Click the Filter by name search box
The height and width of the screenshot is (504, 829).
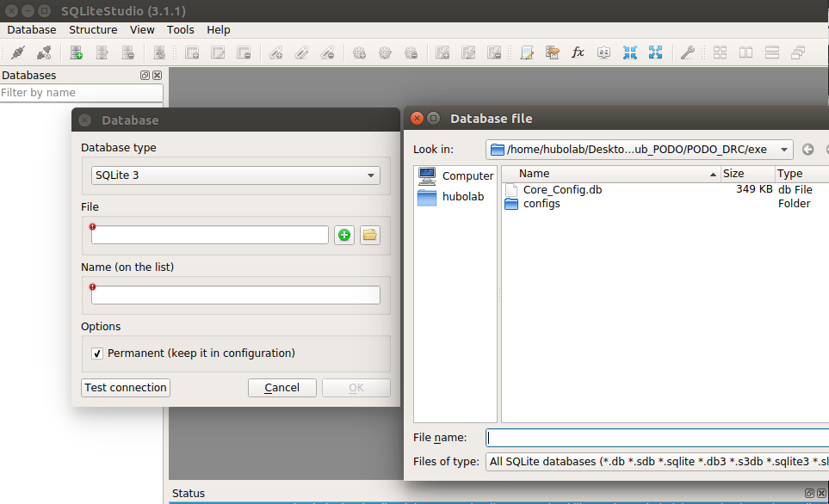[82, 93]
